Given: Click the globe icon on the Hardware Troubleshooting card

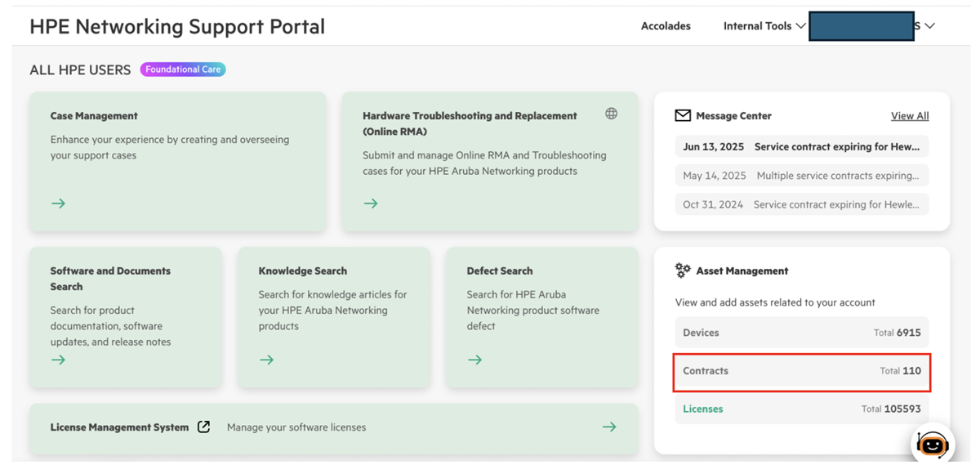Looking at the screenshot, I should point(611,114).
